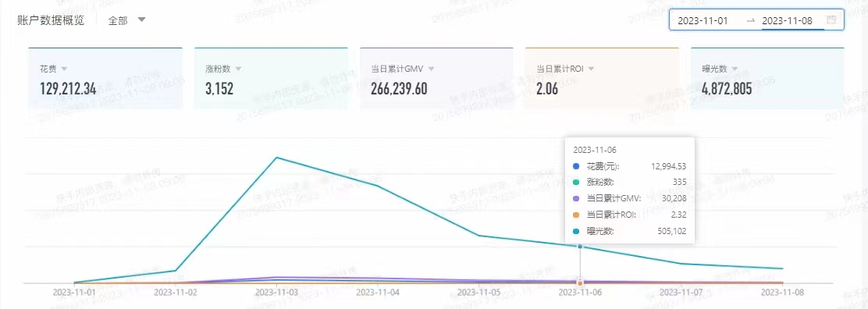Open the 涨粉数 metric dropdown arrow

[239, 69]
